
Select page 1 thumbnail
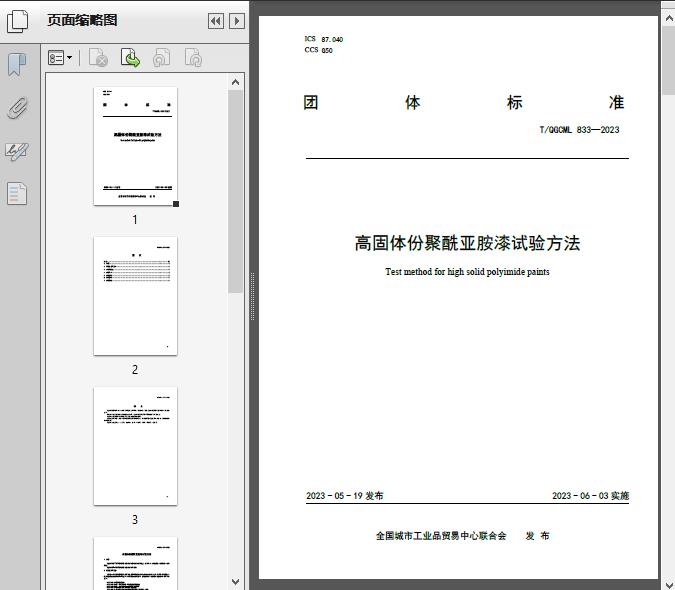coord(135,146)
